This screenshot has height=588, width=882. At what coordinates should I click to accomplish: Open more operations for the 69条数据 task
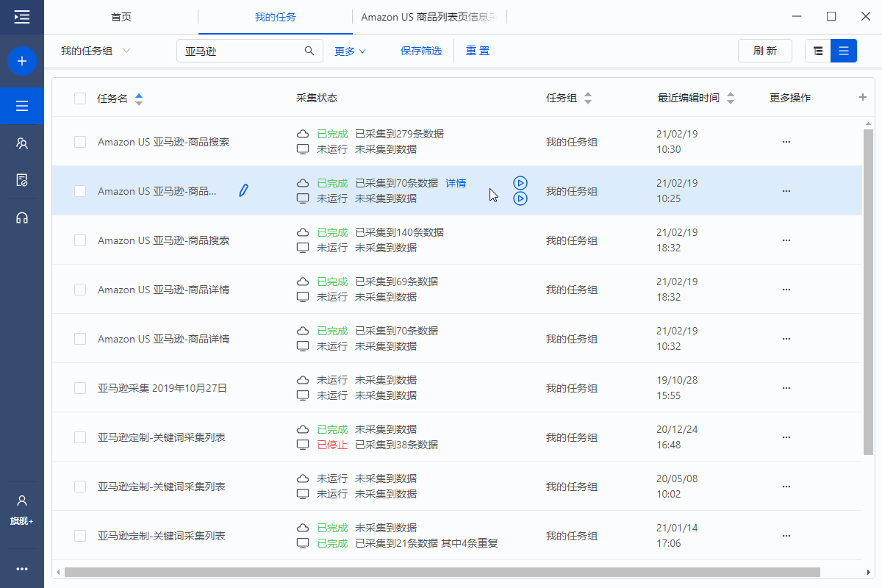786,290
